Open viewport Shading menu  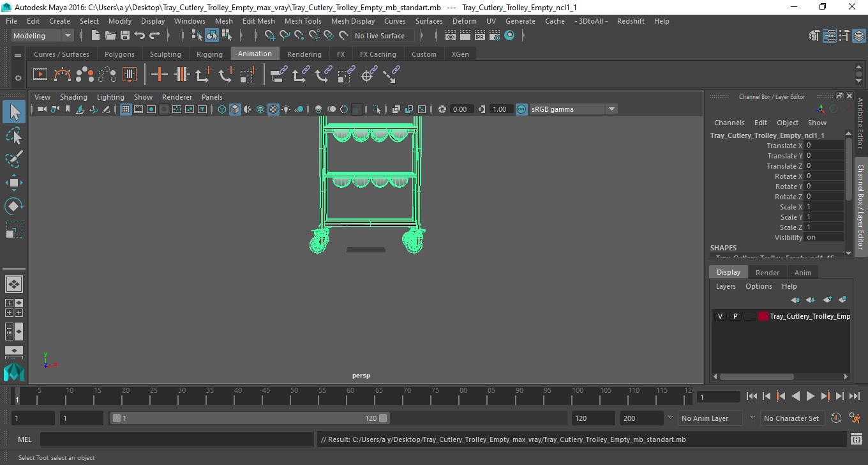[73, 97]
